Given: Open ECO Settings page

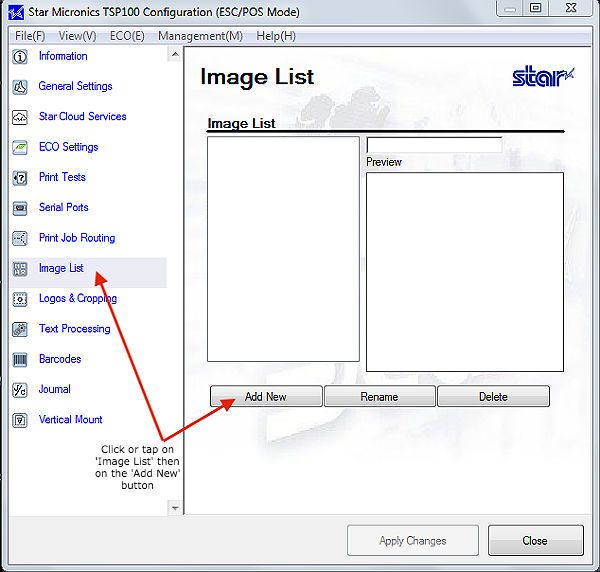Looking at the screenshot, I should pos(68,147).
